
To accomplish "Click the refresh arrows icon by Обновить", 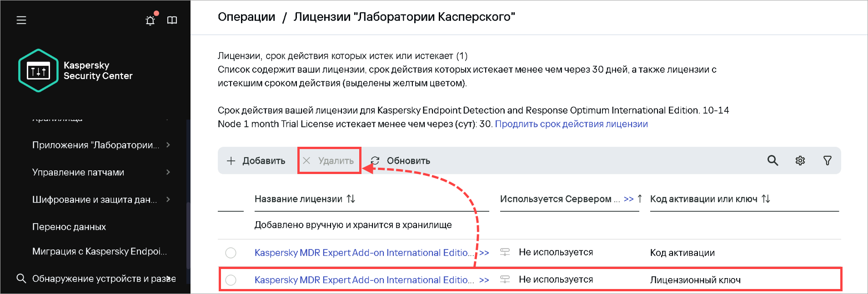I will [375, 160].
